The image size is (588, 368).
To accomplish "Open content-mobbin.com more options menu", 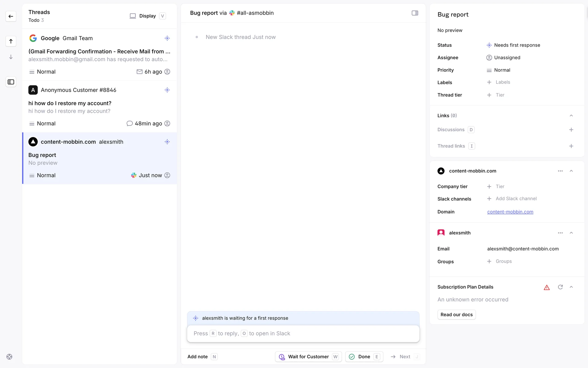I will tap(560, 171).
